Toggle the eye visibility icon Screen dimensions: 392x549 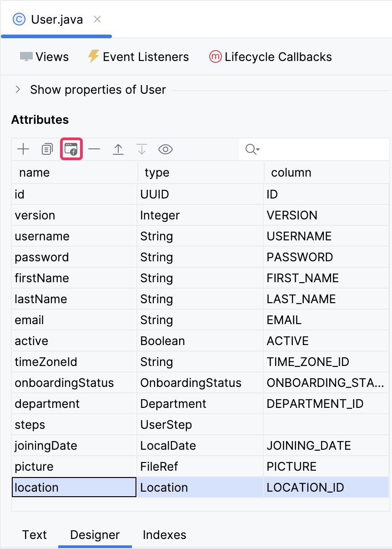point(166,149)
